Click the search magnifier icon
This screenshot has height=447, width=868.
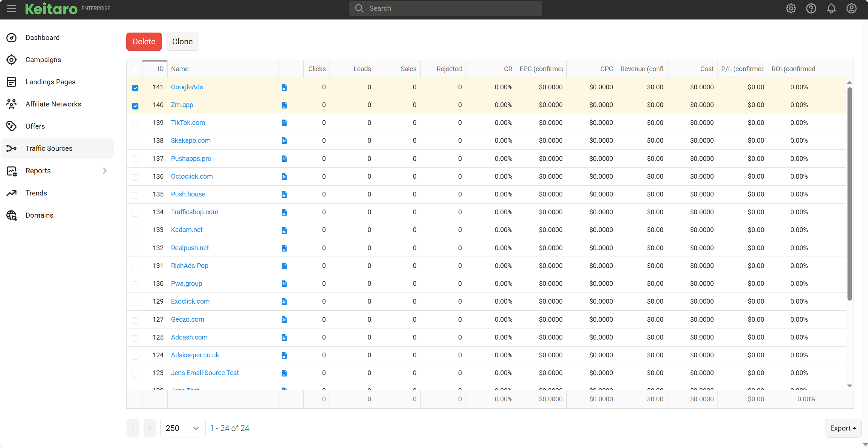[359, 8]
